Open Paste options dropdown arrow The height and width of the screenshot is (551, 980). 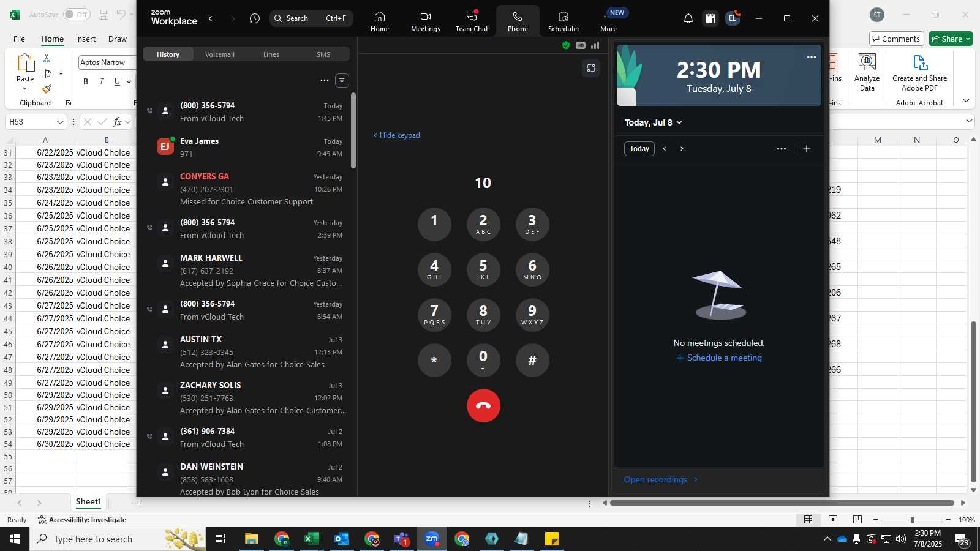[25, 89]
